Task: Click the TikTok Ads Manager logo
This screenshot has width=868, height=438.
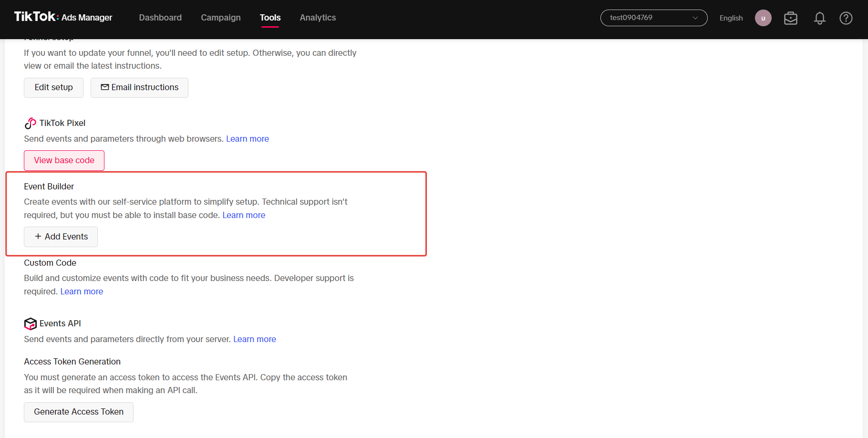Action: [63, 17]
